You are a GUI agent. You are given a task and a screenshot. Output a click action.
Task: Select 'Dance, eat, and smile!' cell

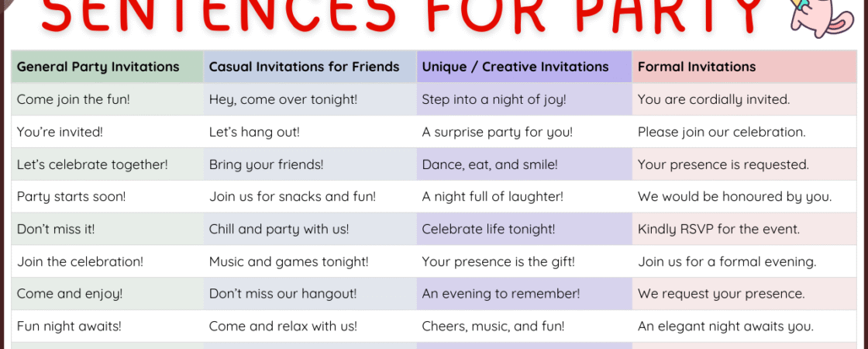(x=490, y=164)
